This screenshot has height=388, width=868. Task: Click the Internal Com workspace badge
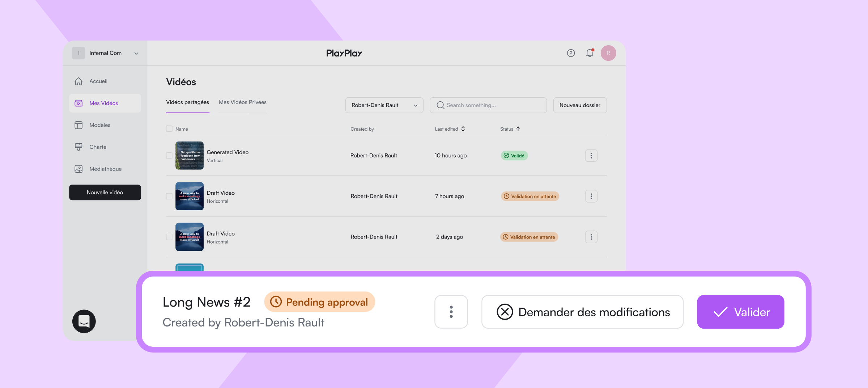coord(78,53)
